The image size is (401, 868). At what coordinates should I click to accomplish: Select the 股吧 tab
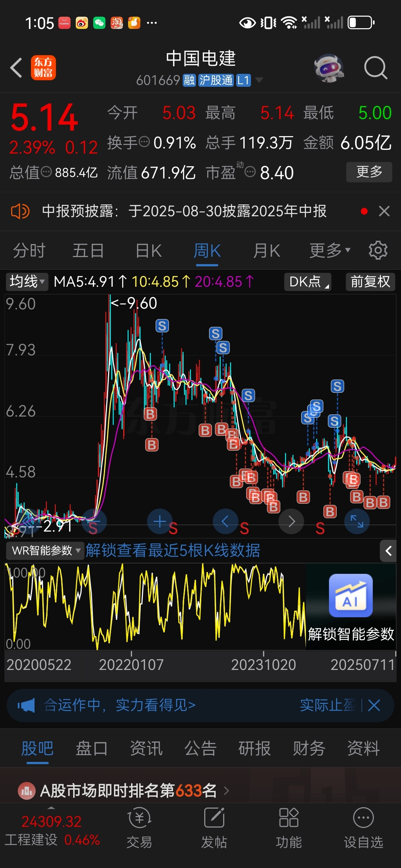(38, 748)
